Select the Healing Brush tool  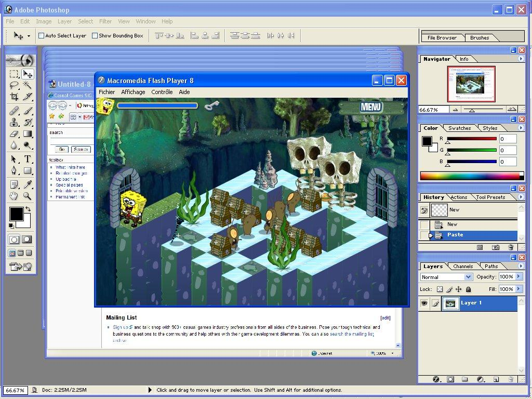14,111
